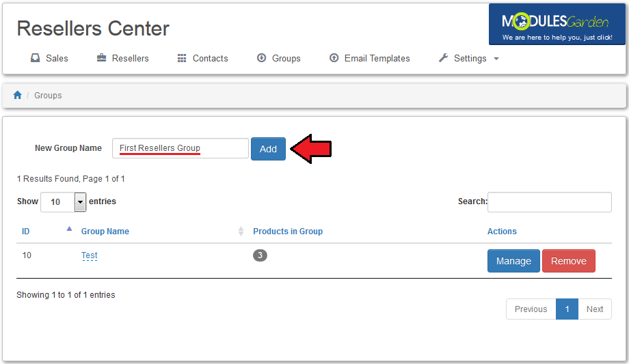Open the Test group name link
Viewport: 629px width, 364px height.
tap(90, 255)
